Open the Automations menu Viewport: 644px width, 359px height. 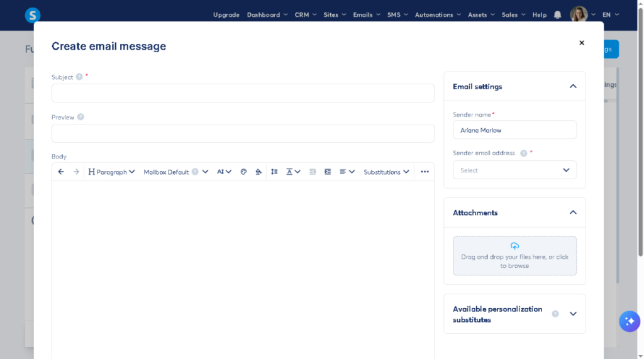(438, 15)
